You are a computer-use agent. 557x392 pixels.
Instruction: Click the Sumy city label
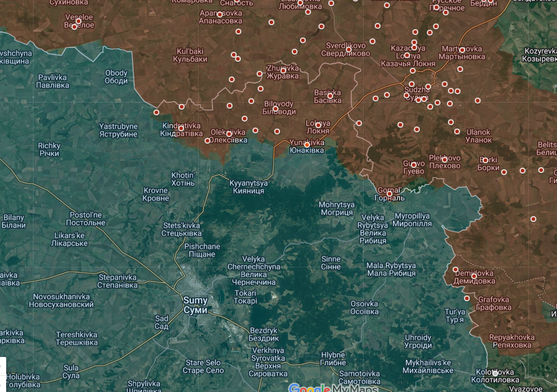click(195, 305)
